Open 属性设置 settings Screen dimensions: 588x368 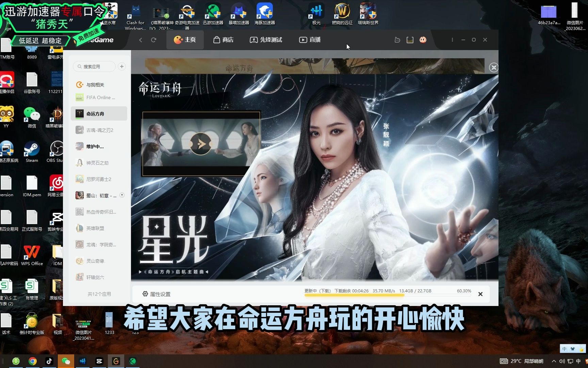[157, 294]
